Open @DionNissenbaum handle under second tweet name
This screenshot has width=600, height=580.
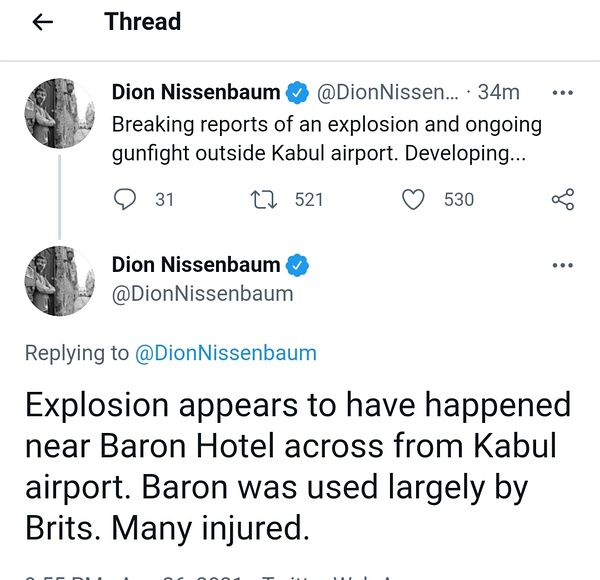(x=203, y=294)
